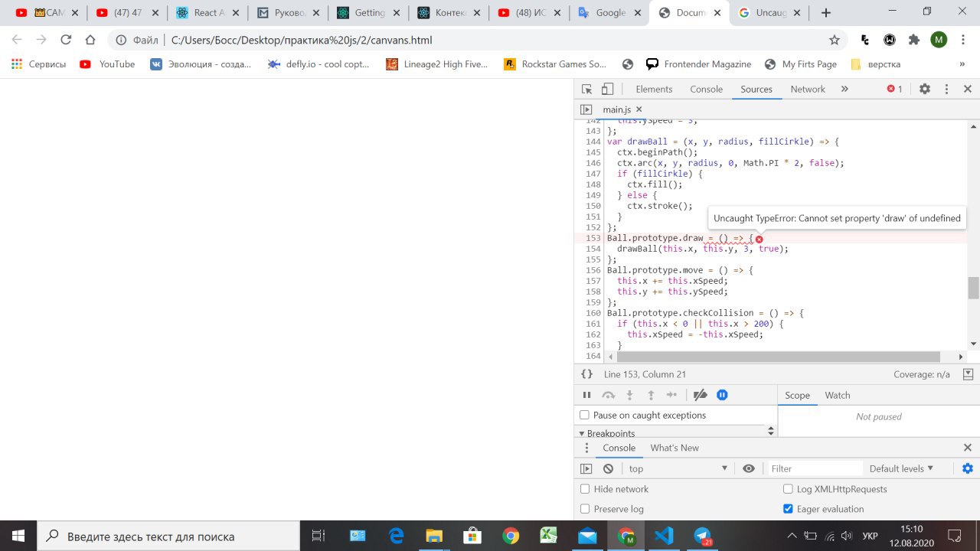Open the верстка bookmarks folder
This screenshot has height=551, width=980.
tap(875, 64)
